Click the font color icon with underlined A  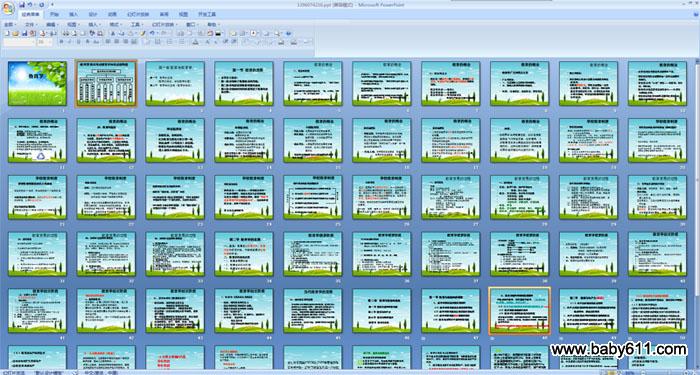[x=196, y=42]
